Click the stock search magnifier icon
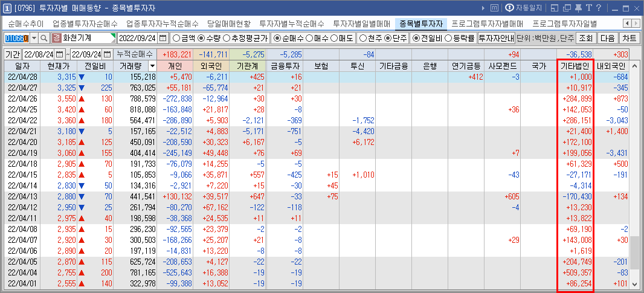The image size is (644, 293). coord(44,38)
